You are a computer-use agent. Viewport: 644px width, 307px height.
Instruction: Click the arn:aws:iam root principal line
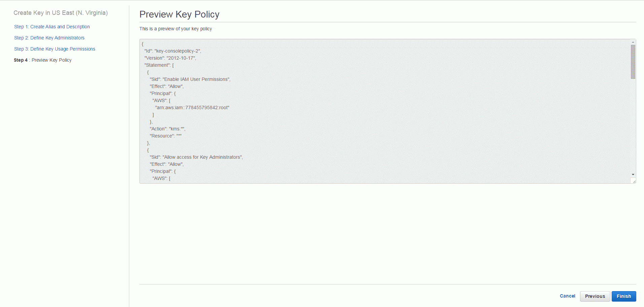[x=192, y=108]
